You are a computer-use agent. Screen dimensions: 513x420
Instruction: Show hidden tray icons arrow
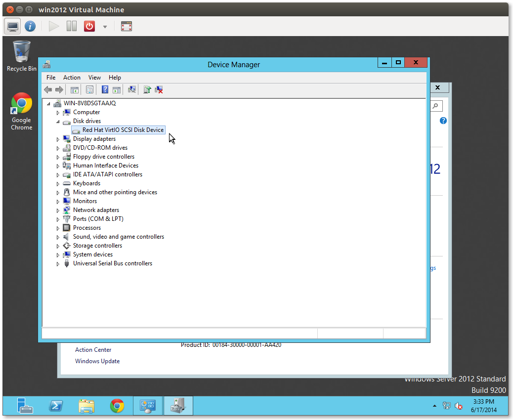coord(434,406)
